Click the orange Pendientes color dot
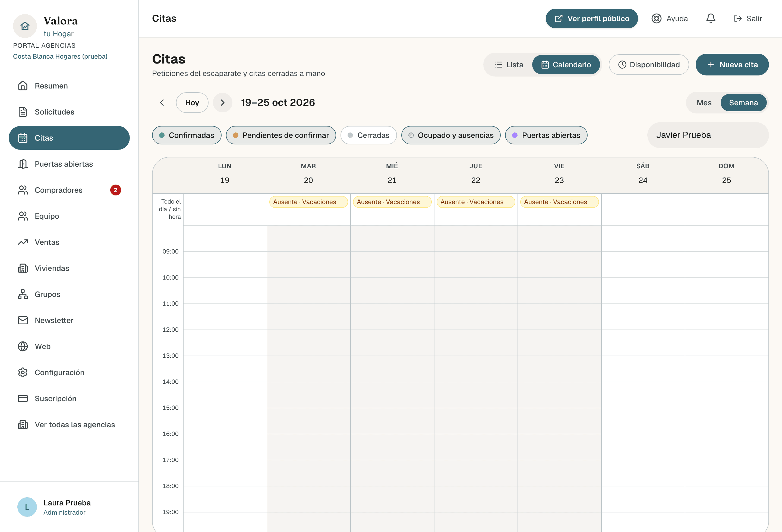Screen dimensions: 782x532 click(235, 135)
